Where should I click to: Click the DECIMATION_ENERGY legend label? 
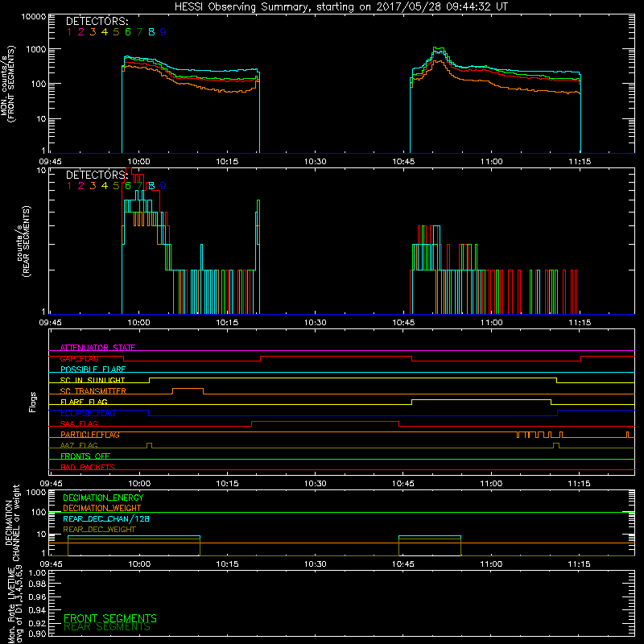[103, 497]
